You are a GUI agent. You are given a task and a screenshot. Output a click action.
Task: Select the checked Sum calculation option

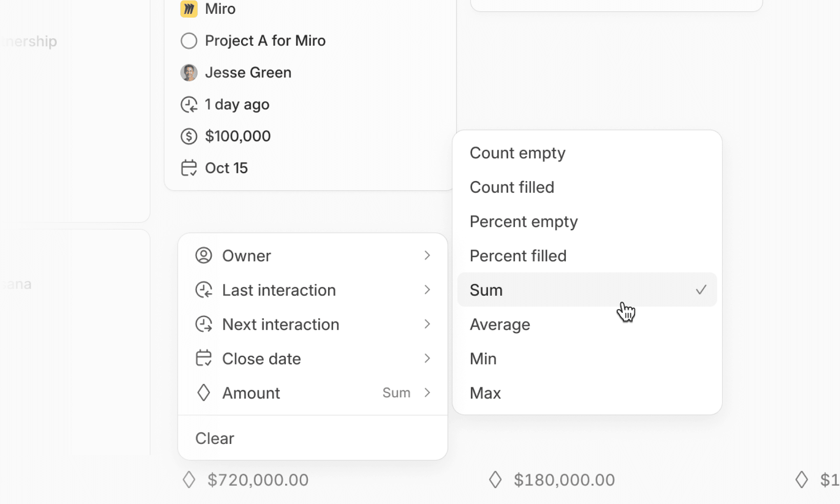586,290
